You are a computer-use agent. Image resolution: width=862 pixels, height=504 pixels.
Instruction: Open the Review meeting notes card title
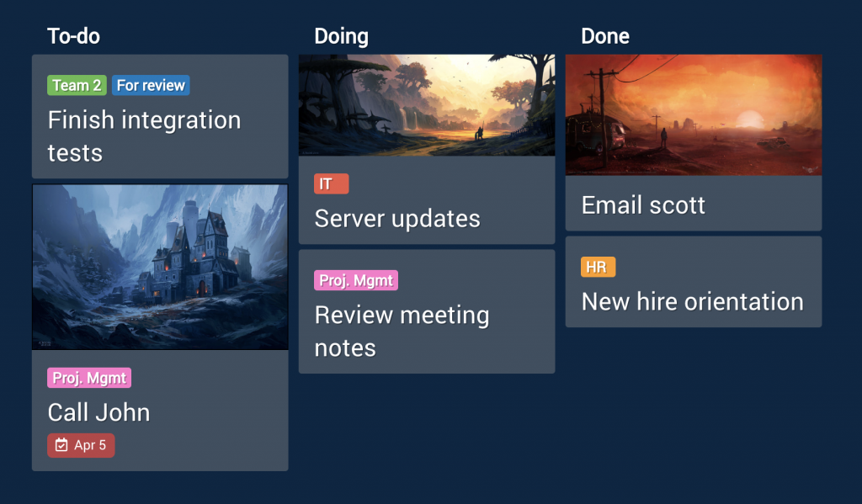click(402, 332)
